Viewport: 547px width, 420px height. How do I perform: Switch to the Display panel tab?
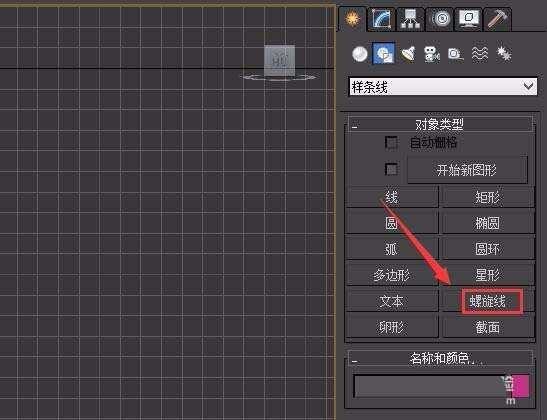[469, 18]
